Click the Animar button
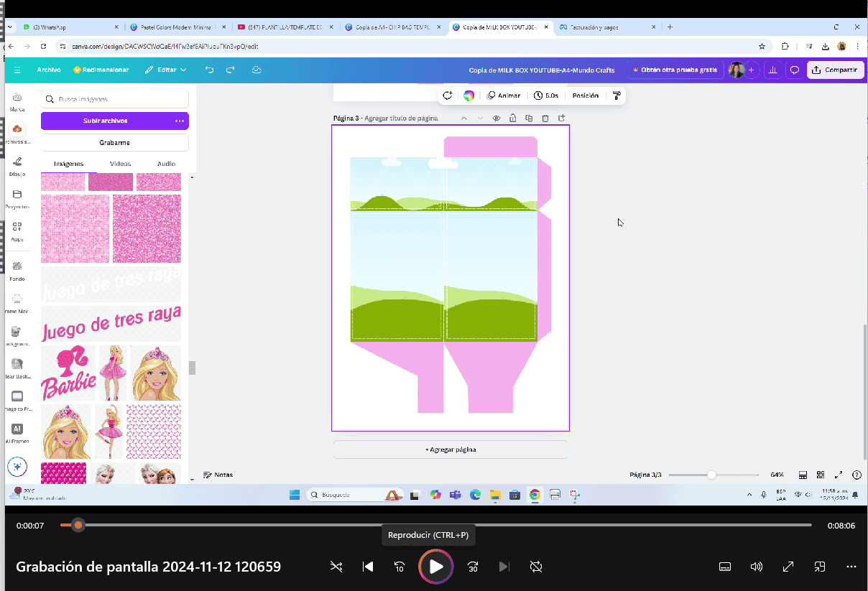The width and height of the screenshot is (868, 591). pos(504,96)
